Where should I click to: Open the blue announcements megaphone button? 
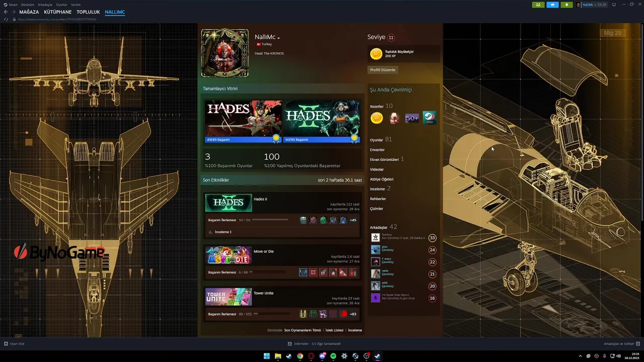point(552,5)
